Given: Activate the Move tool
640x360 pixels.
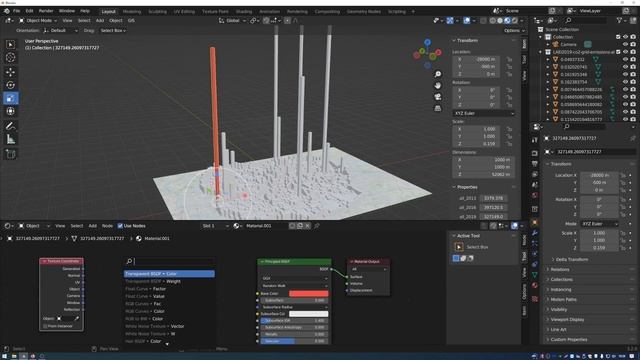Looking at the screenshot, I should [x=11, y=72].
